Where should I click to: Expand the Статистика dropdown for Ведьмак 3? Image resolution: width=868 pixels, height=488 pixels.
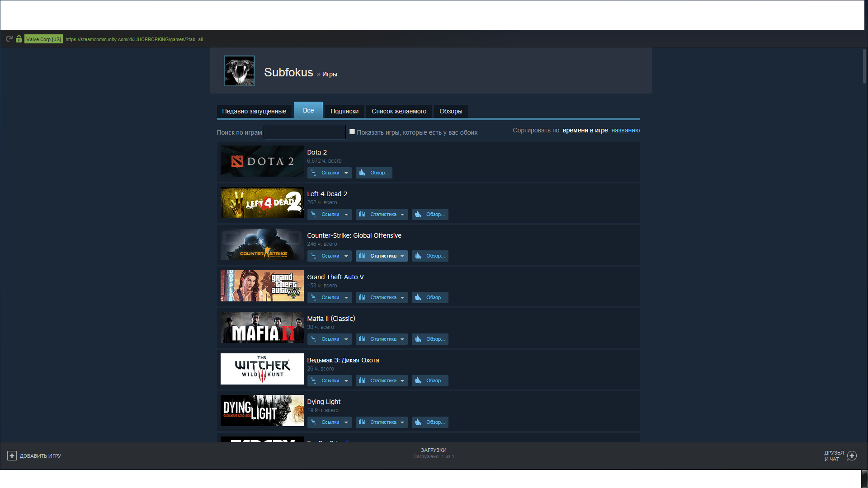click(382, 380)
